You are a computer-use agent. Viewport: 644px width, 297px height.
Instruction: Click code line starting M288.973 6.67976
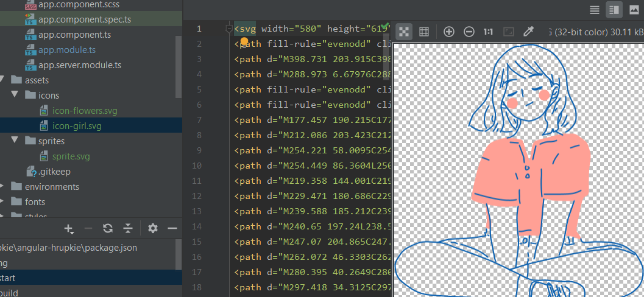pyautogui.click(x=312, y=74)
